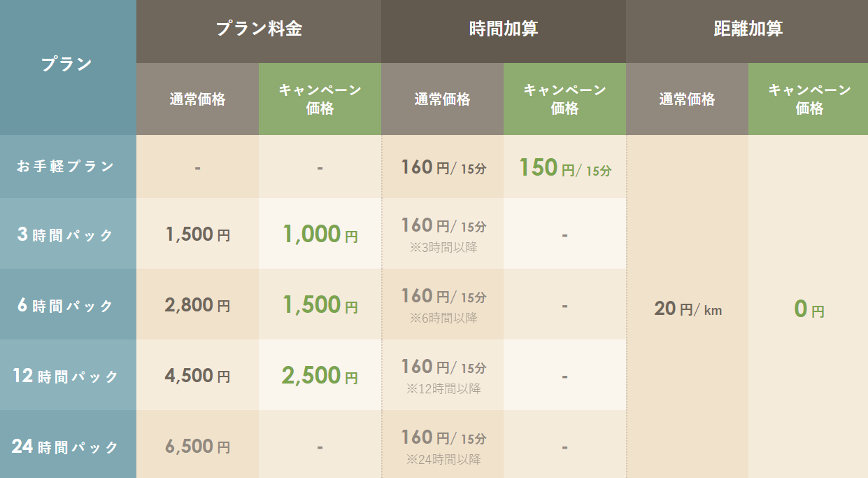This screenshot has height=478, width=868.
Task: Select the お手軽プラン row label
Action: tap(67, 167)
